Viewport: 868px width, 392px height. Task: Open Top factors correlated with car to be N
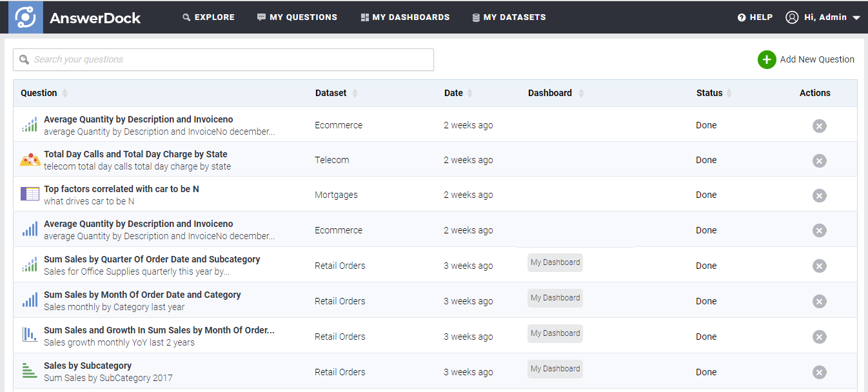(x=121, y=189)
